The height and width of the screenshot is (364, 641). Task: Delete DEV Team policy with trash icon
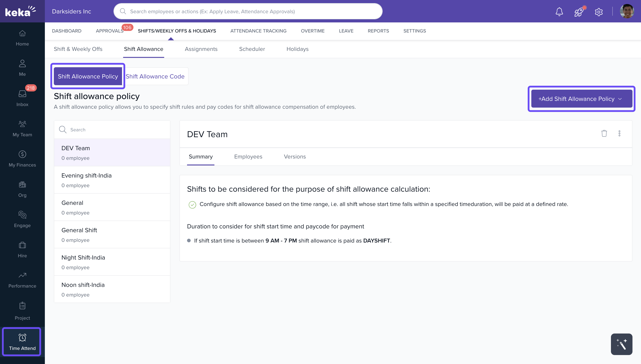point(604,134)
